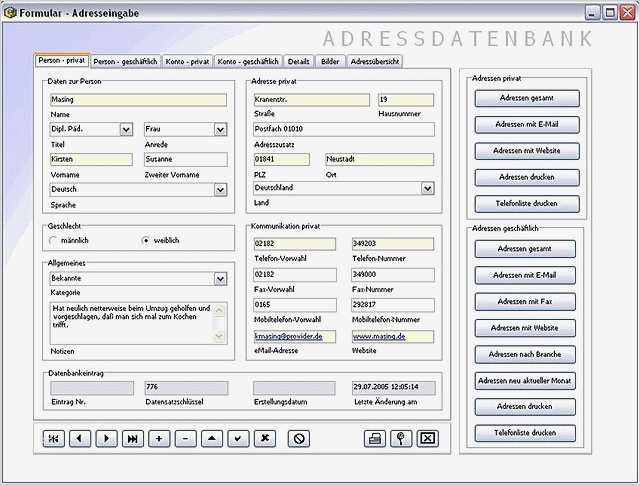Click Telefonliste drucken in Adressen geschäftlich
This screenshot has width=640, height=485.
tap(525, 433)
